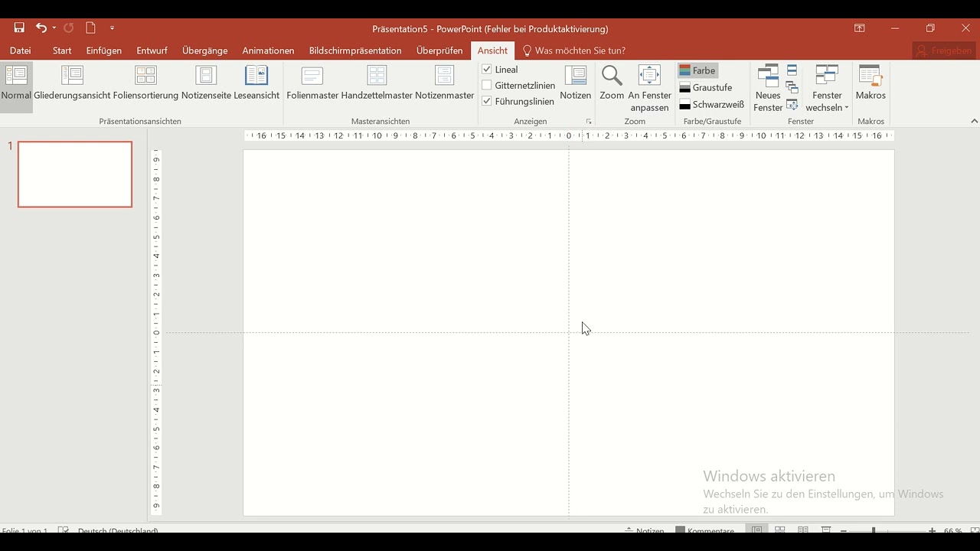Uncheck the Lineal checkbox
Viewport: 980px width, 551px height.
click(487, 70)
